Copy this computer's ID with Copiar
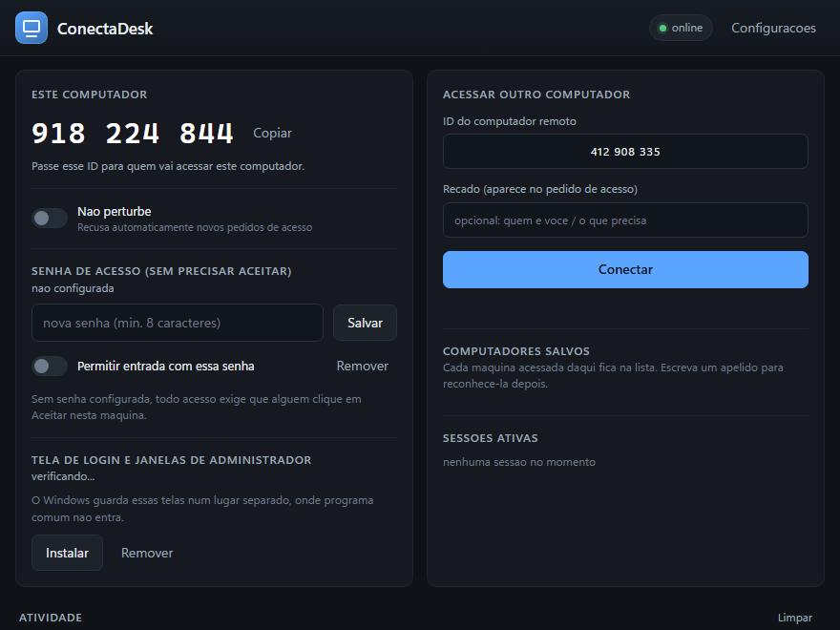The image size is (840, 630). point(272,133)
